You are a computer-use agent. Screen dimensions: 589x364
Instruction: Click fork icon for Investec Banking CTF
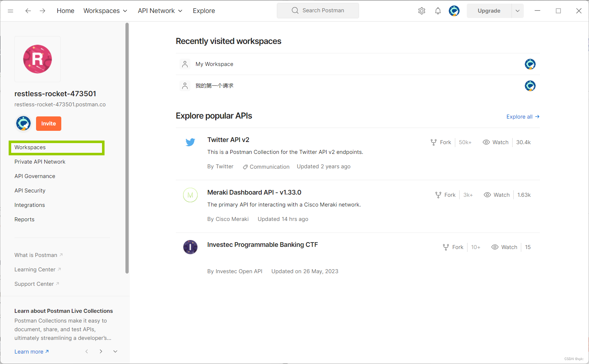446,247
